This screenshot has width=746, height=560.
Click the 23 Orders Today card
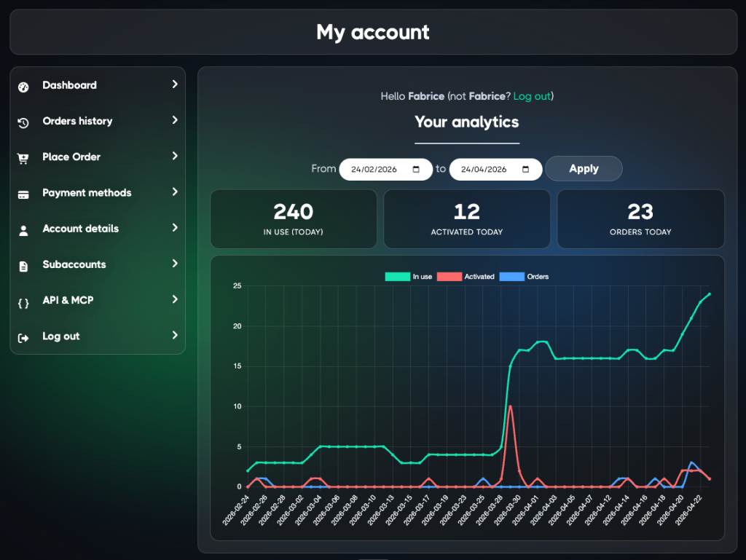[640, 219]
